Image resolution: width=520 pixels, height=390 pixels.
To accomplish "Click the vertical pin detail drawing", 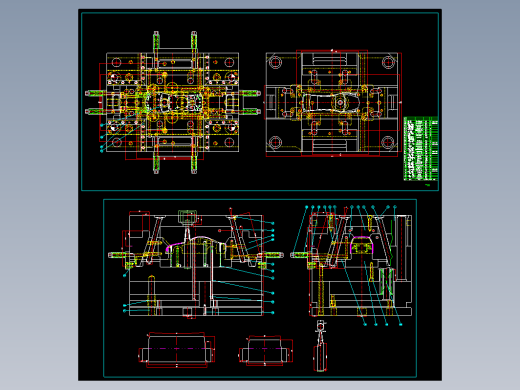I will (320, 346).
